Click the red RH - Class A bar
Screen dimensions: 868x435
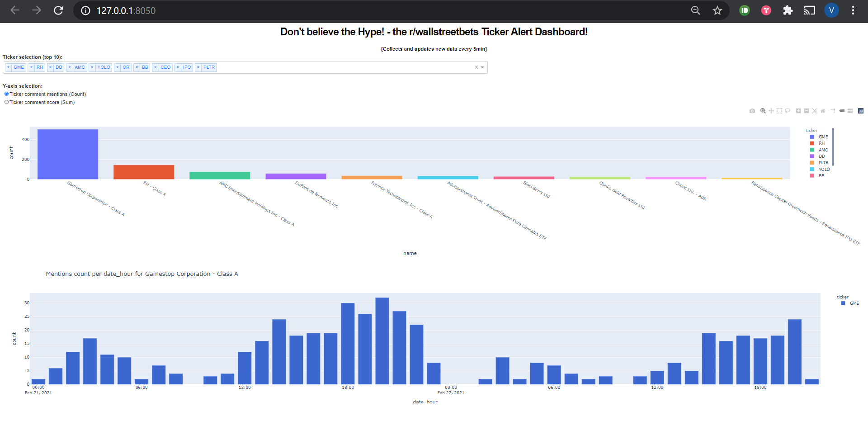pos(144,172)
